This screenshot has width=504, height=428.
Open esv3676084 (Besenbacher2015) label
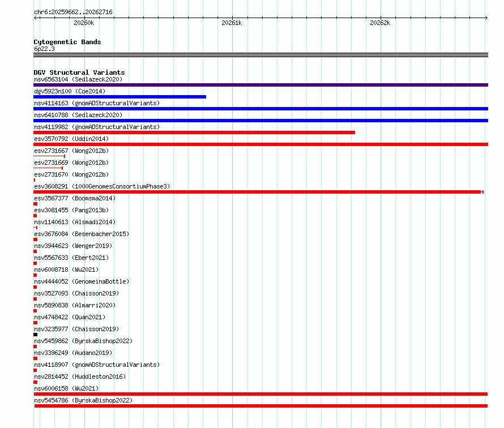click(82, 234)
